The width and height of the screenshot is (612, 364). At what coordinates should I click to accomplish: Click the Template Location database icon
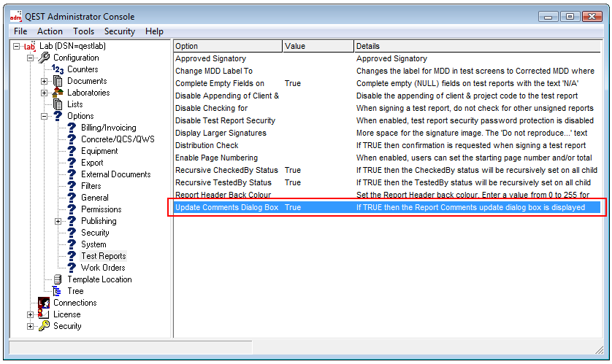pyautogui.click(x=58, y=279)
